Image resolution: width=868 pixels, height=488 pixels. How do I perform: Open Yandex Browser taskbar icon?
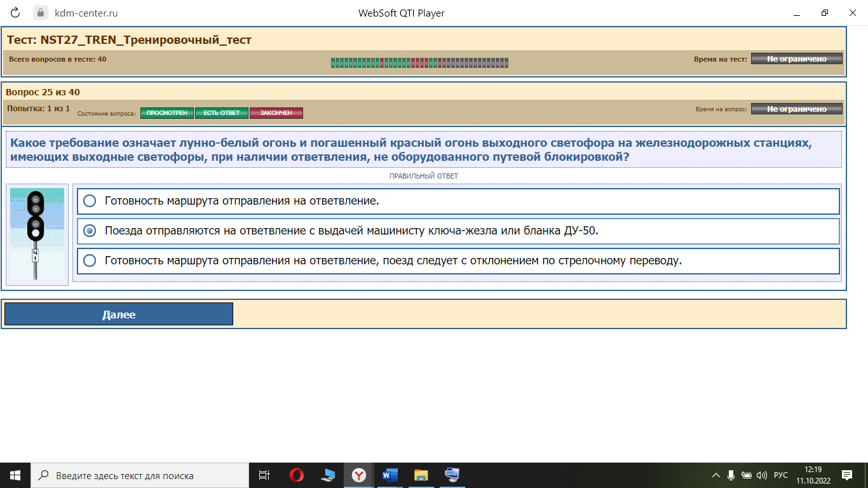coord(359,475)
